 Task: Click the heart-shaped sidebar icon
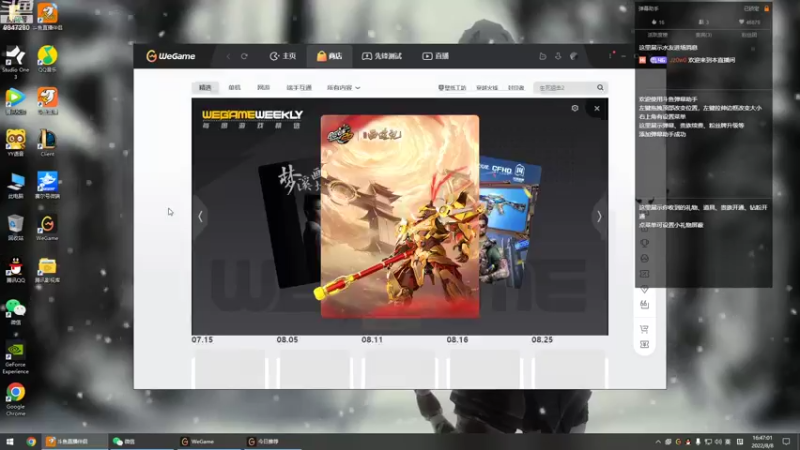[644, 289]
